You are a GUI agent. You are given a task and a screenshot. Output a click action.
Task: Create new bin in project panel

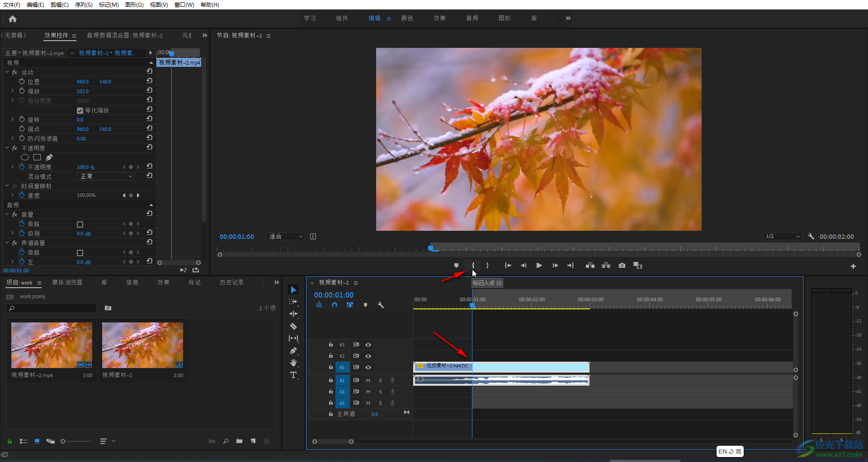pos(239,441)
